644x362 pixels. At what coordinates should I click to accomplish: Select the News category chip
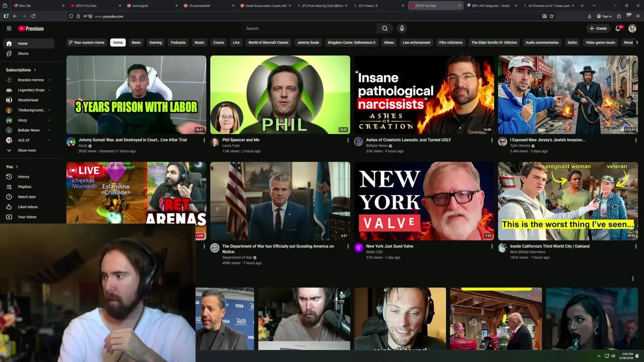pos(136,42)
